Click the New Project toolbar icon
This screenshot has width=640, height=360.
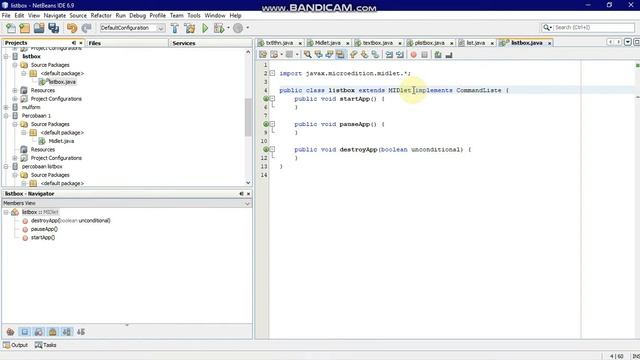tap(25, 28)
